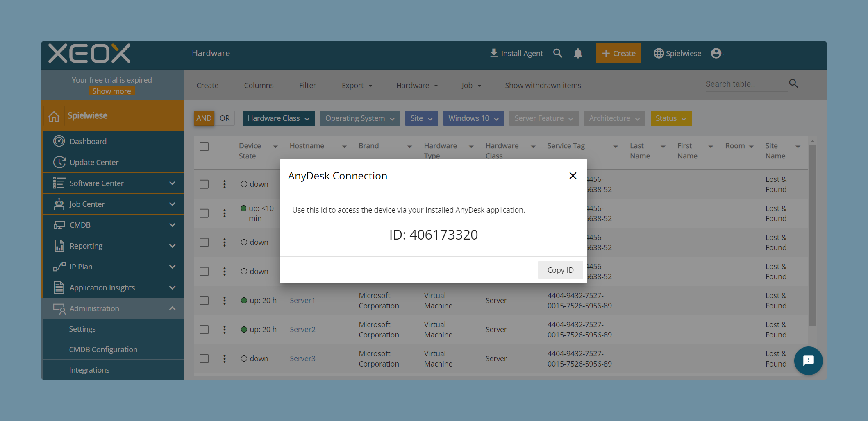The image size is (868, 421).
Task: Expand the Export menu
Action: click(357, 85)
